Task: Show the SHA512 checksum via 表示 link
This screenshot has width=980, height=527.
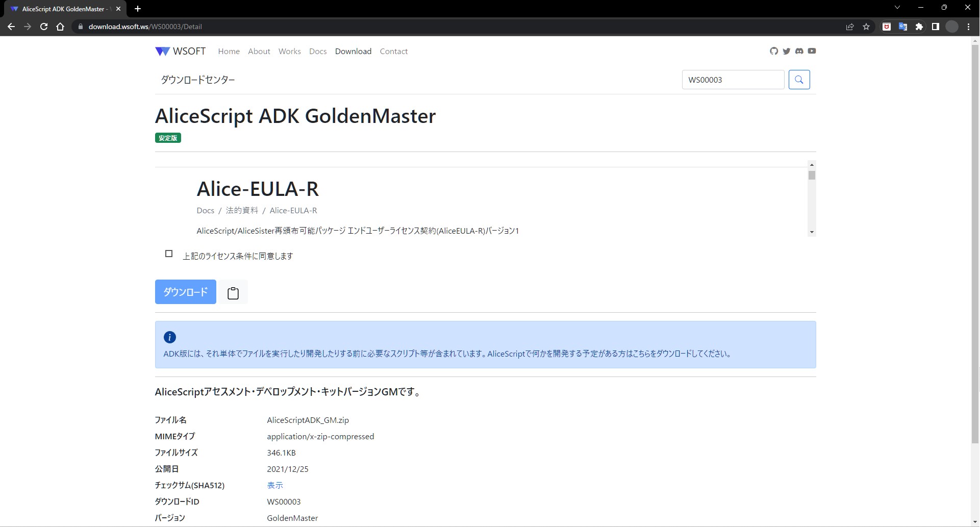Action: click(x=274, y=485)
